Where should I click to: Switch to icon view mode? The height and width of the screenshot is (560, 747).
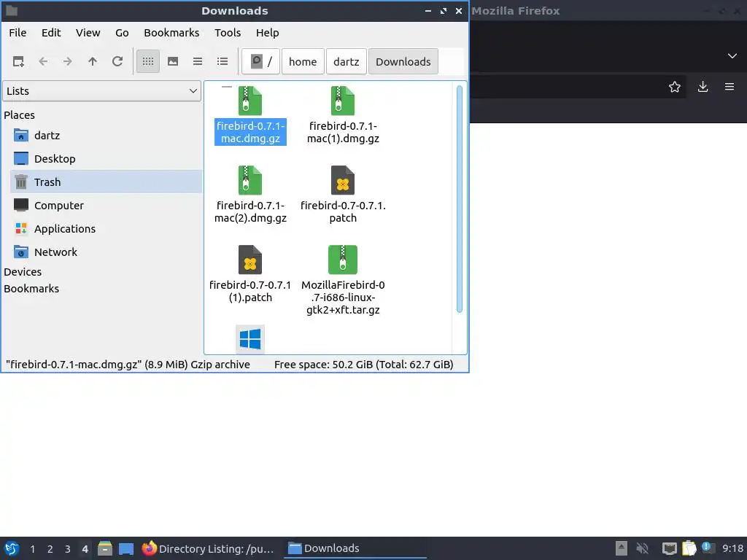click(x=148, y=61)
